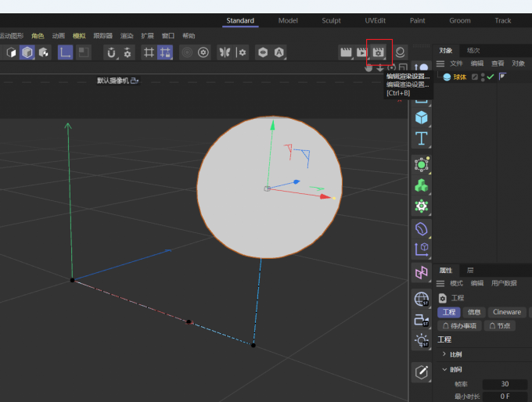Click the viewport dolly arrow icon
This screenshot has height=402, width=532.
pyautogui.click(x=380, y=68)
